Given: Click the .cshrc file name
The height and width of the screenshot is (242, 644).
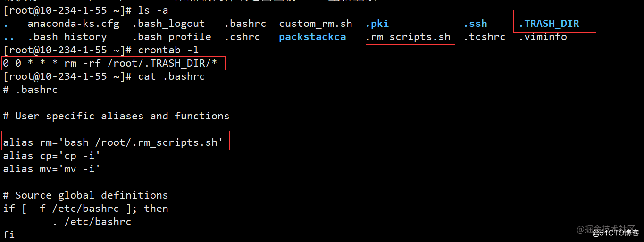Looking at the screenshot, I should [242, 37].
